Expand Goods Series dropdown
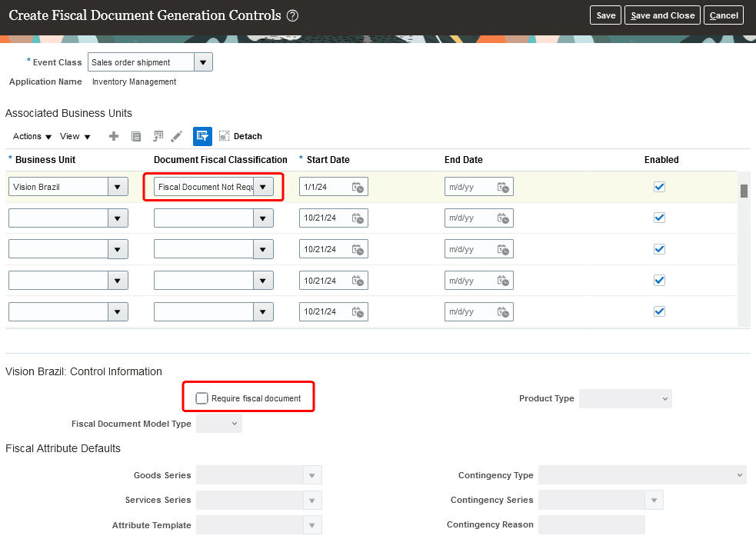This screenshot has height=549, width=756. point(312,475)
